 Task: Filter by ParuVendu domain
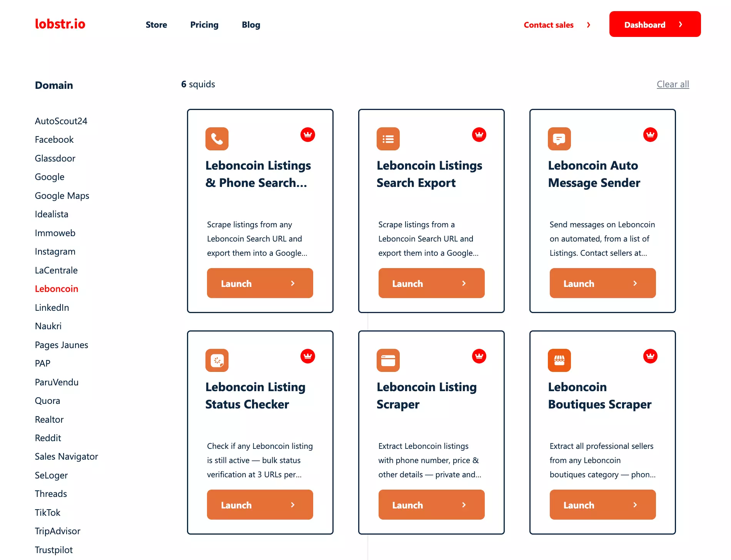click(x=57, y=382)
